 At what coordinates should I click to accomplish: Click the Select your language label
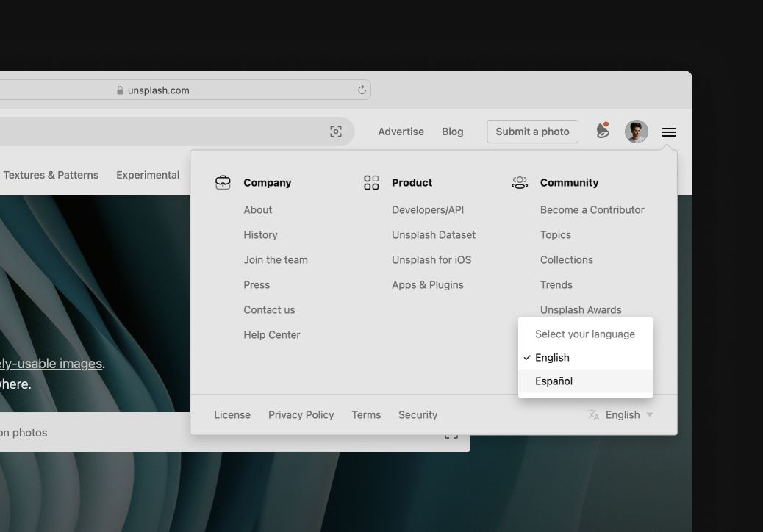tap(585, 334)
